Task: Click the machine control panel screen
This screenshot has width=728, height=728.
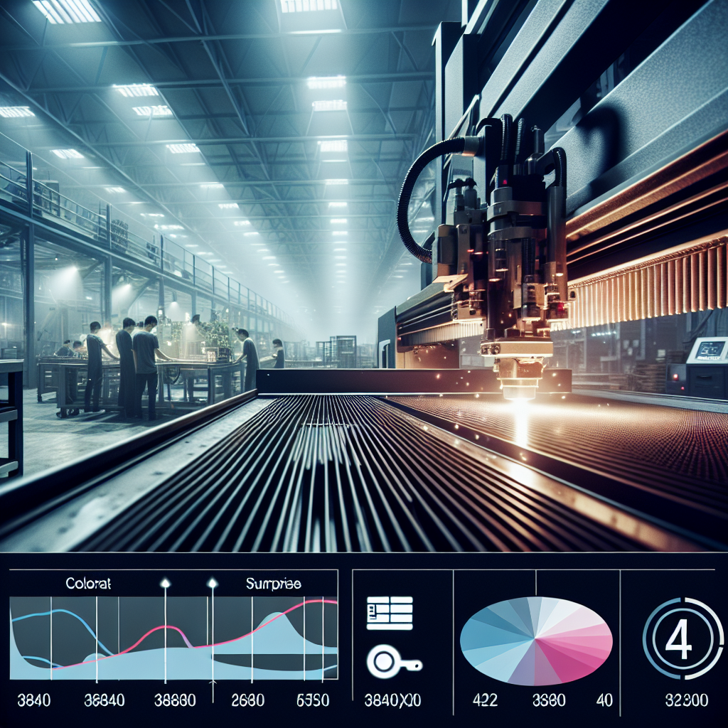Action: (710, 350)
